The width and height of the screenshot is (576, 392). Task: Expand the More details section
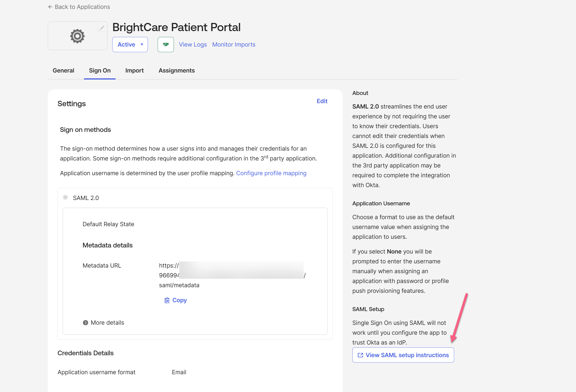click(107, 323)
